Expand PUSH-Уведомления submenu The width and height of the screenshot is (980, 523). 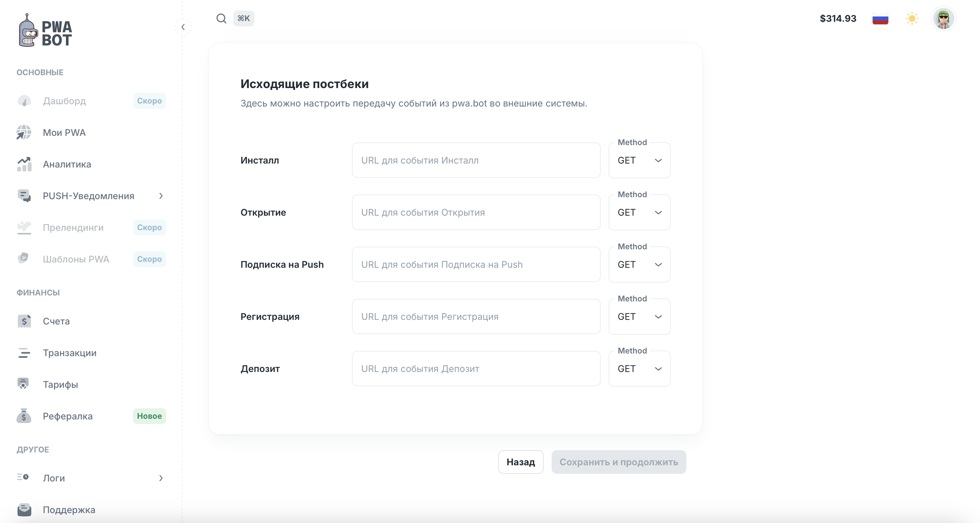pos(88,196)
